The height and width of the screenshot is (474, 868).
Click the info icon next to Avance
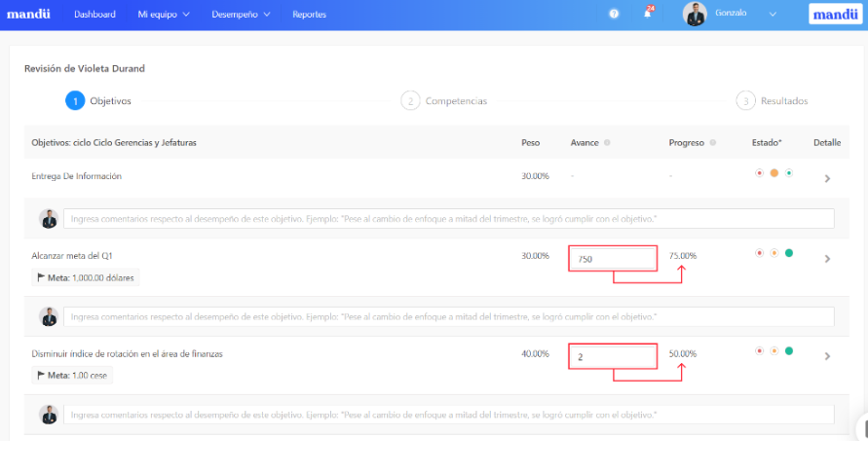coord(607,143)
